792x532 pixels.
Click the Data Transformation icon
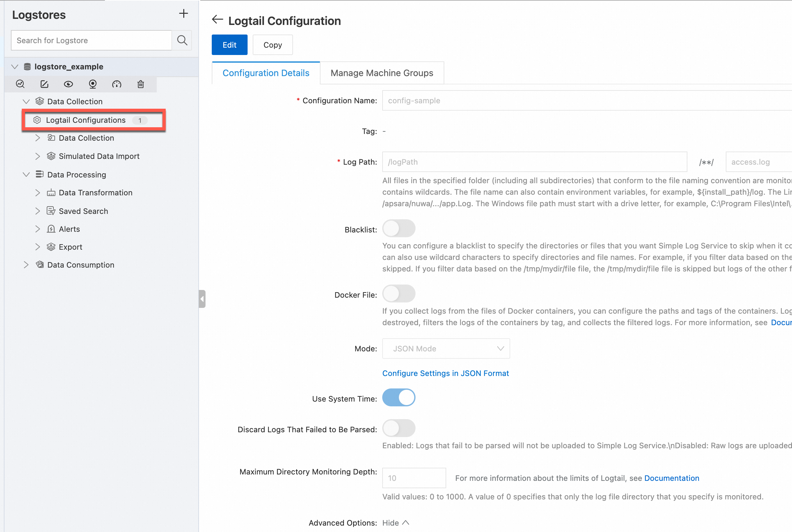pyautogui.click(x=51, y=192)
